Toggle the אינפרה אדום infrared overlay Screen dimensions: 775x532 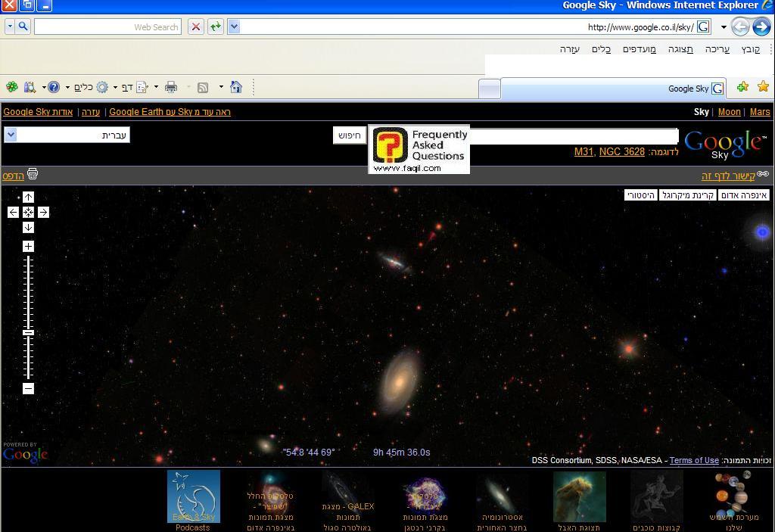(x=744, y=195)
